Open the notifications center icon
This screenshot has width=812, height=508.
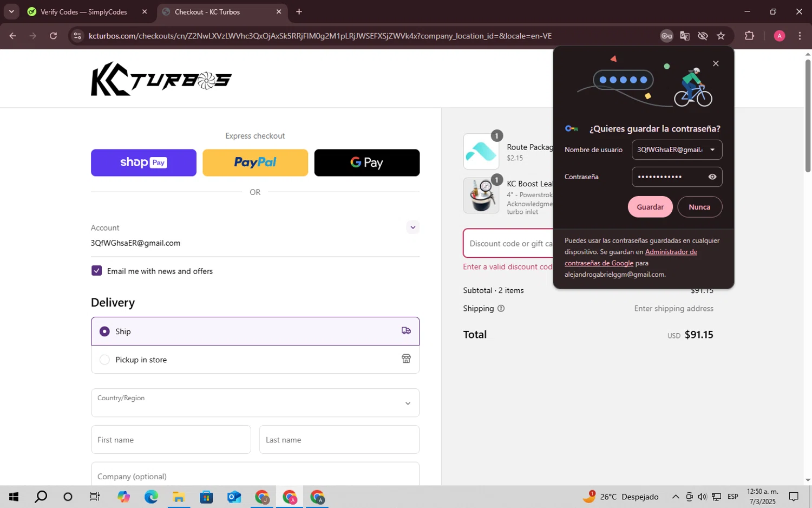794,497
